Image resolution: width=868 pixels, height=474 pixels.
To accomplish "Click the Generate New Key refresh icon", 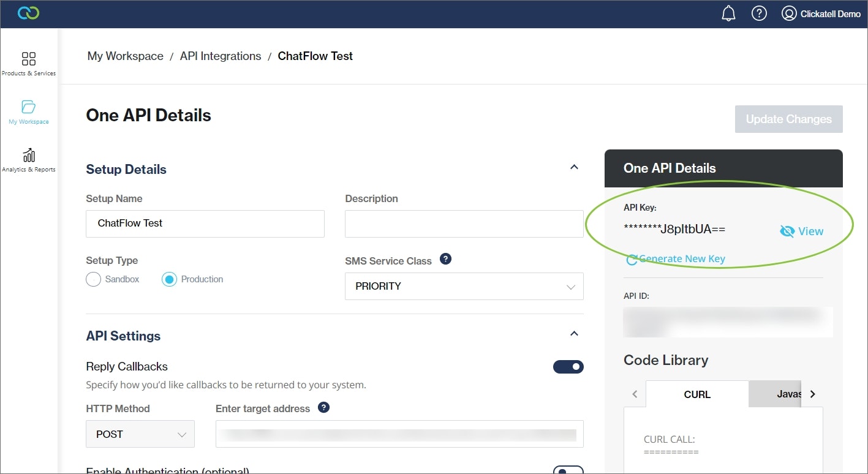I will pyautogui.click(x=632, y=260).
